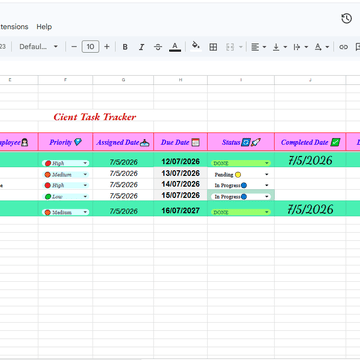The image size is (360, 360).
Task: Open text wrapping options
Action: point(300,47)
